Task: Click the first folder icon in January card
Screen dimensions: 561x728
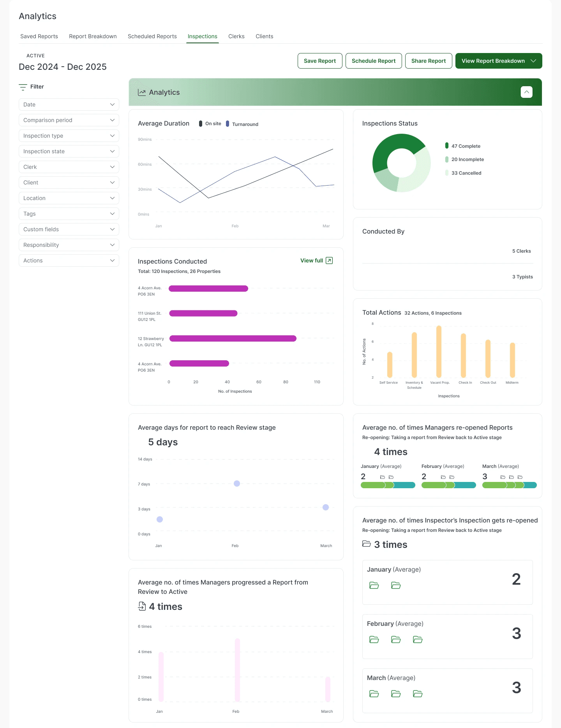Action: 374,585
